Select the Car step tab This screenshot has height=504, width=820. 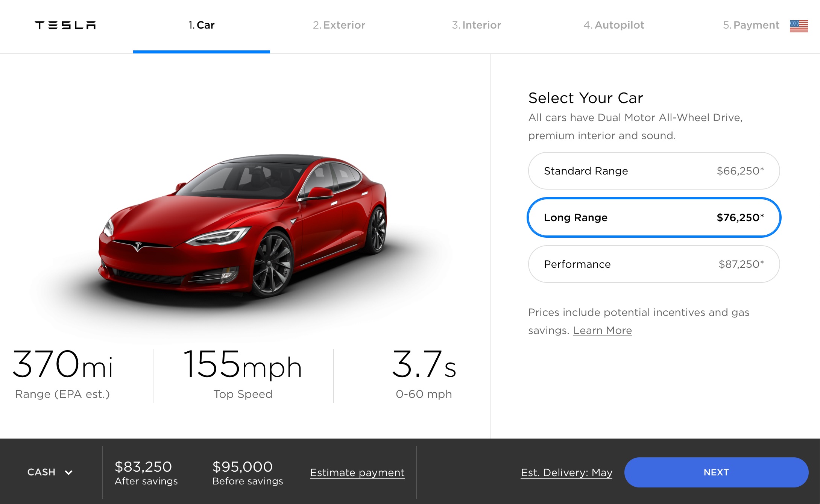[202, 25]
